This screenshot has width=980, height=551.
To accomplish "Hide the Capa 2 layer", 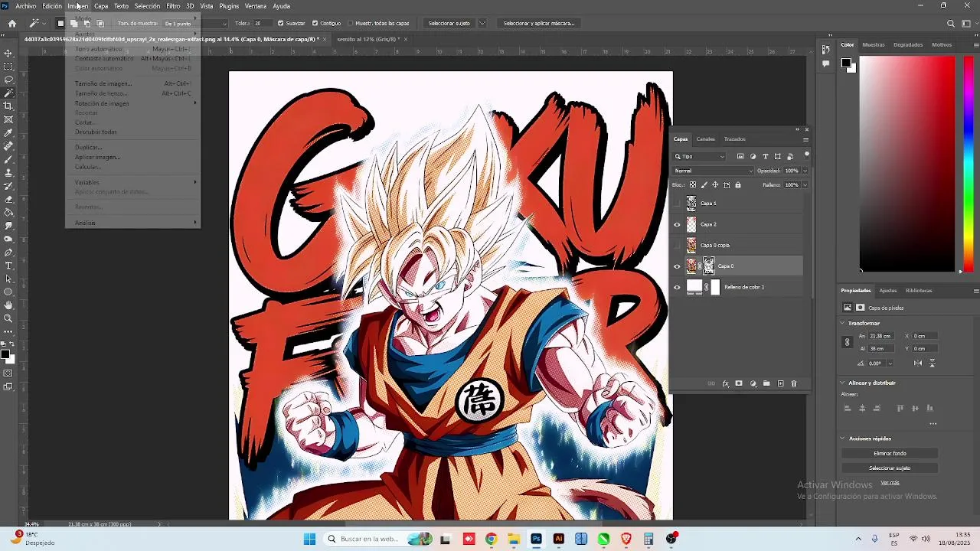I will [x=677, y=224].
